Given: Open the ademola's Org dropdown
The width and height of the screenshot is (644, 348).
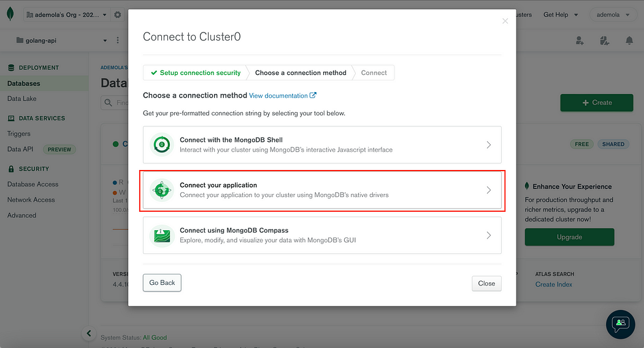Looking at the screenshot, I should pyautogui.click(x=66, y=15).
